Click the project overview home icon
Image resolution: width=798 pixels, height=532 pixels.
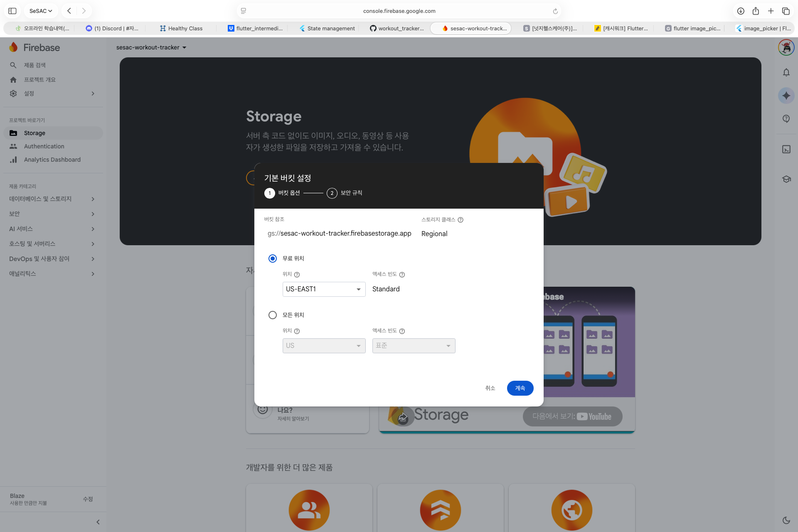click(x=13, y=80)
